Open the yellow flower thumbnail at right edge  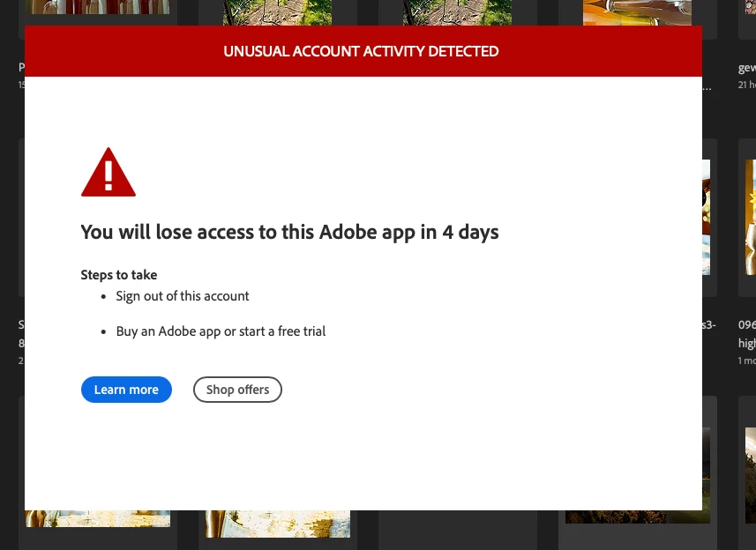(750, 217)
